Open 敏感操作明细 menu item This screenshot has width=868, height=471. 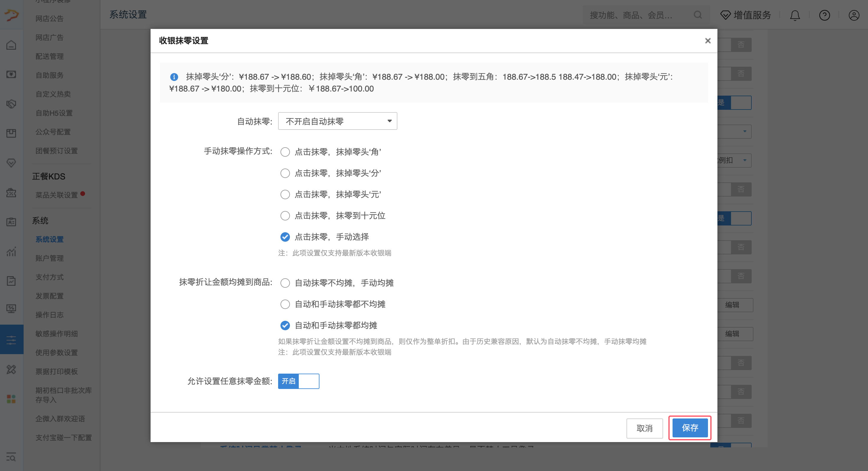click(57, 333)
